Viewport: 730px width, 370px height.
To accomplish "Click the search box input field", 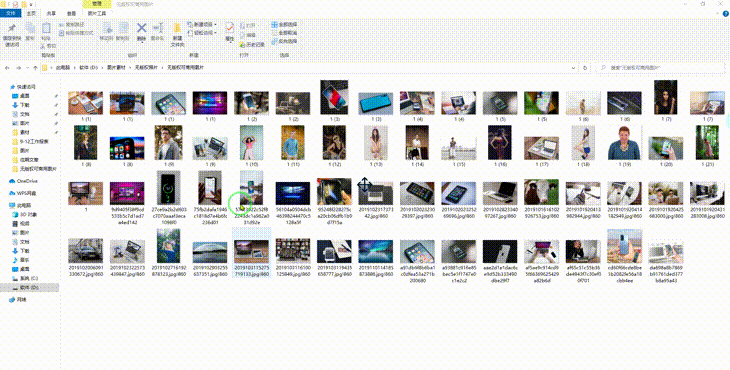I will click(x=660, y=68).
